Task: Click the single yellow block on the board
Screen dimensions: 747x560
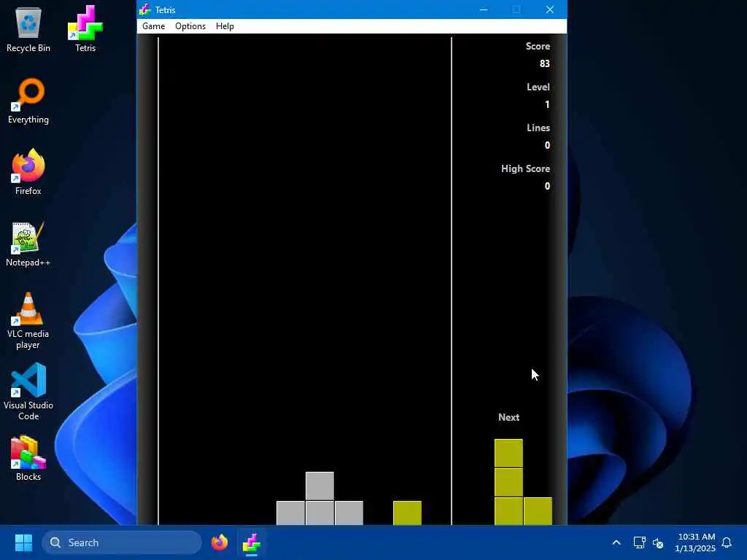Action: 407,513
